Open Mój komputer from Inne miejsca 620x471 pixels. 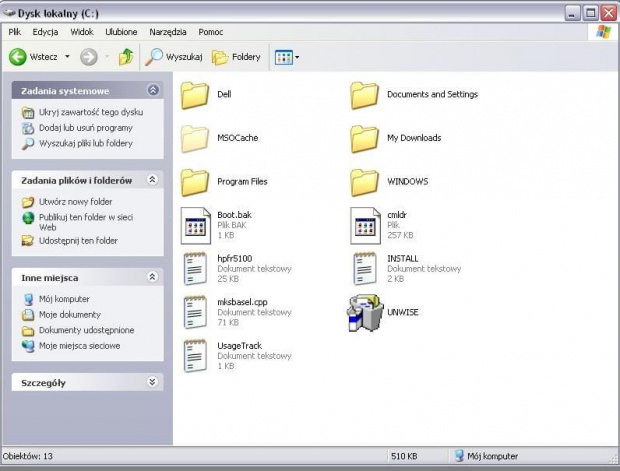point(64,299)
